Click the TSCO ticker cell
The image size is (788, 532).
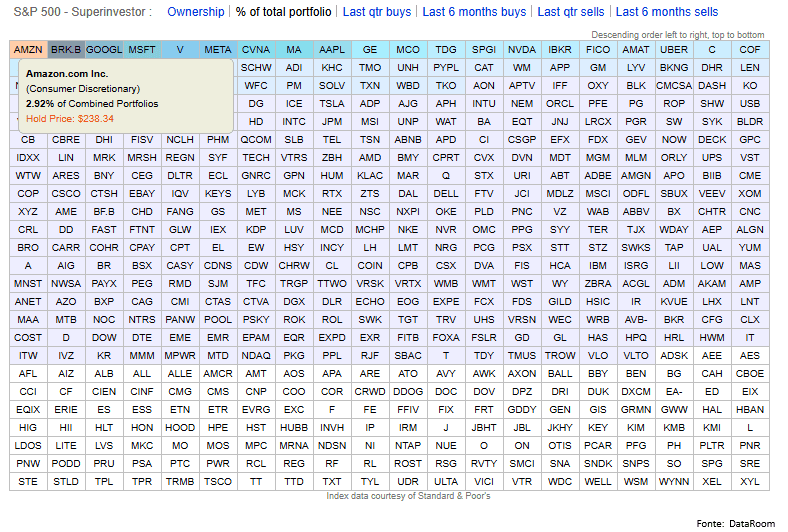click(x=218, y=481)
